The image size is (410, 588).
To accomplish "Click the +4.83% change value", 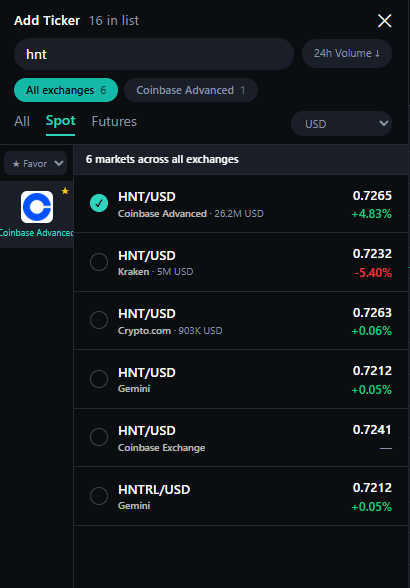I will [x=371, y=214].
